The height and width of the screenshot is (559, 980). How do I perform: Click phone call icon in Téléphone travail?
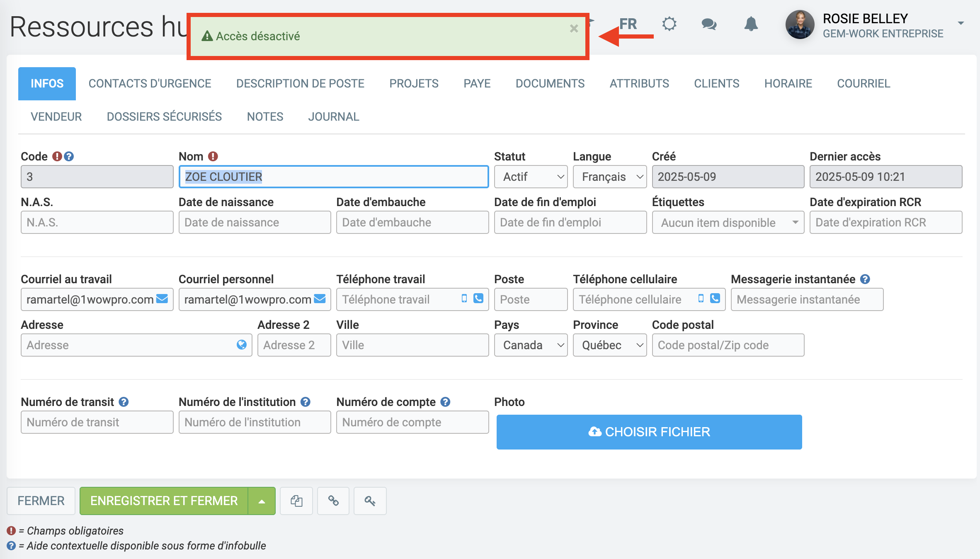[x=478, y=299]
